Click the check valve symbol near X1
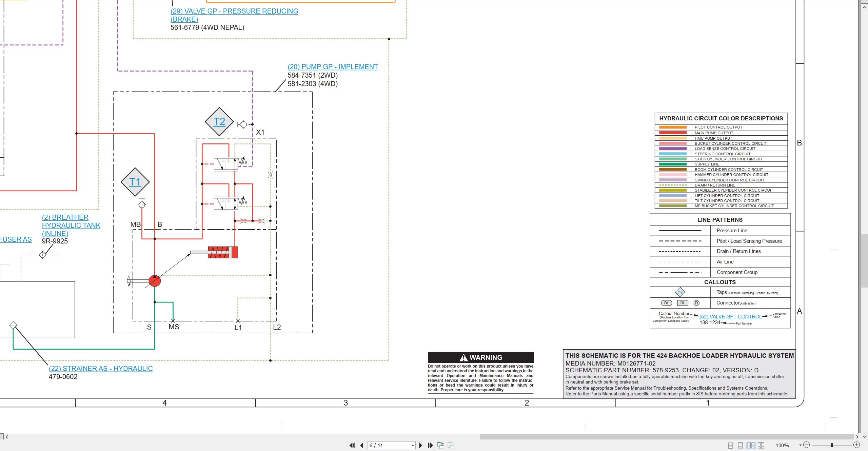The image size is (868, 451). click(x=242, y=124)
